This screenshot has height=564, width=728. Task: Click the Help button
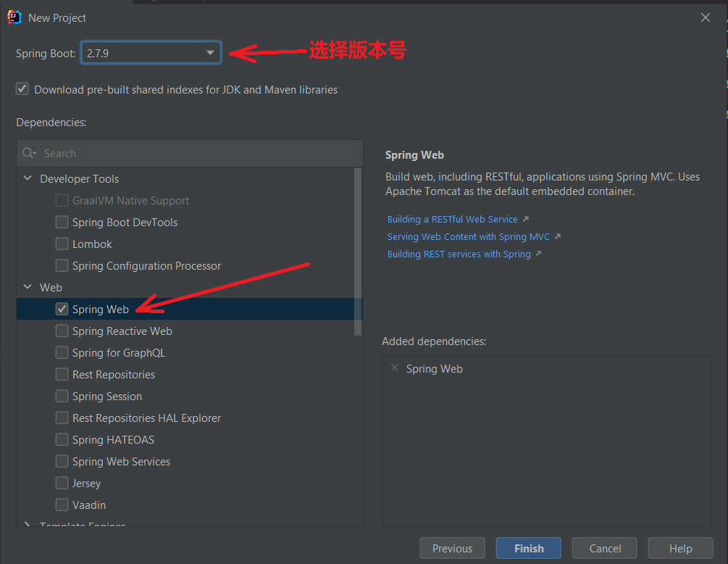coord(680,548)
